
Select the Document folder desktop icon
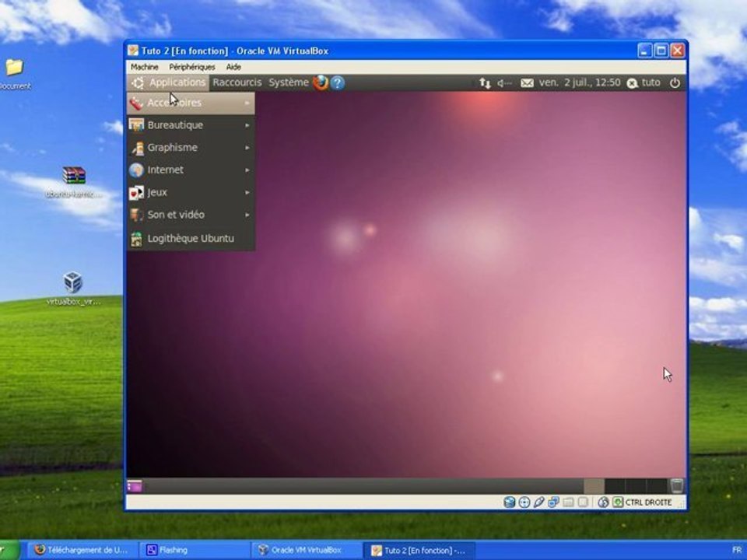(x=14, y=75)
